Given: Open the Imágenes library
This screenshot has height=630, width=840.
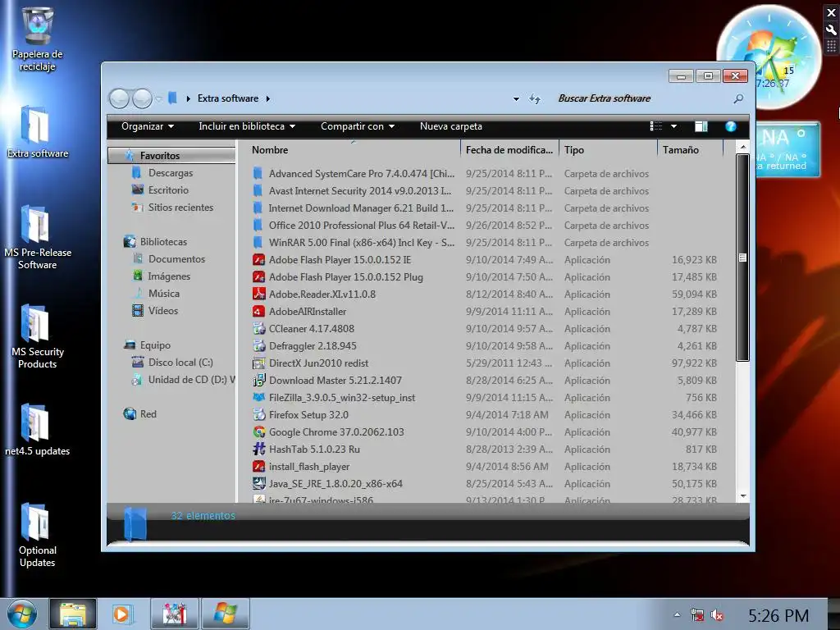Looking at the screenshot, I should pos(169,276).
